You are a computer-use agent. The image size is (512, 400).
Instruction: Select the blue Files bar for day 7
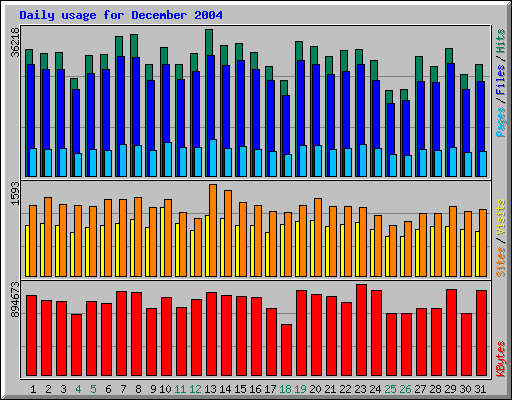[122, 100]
